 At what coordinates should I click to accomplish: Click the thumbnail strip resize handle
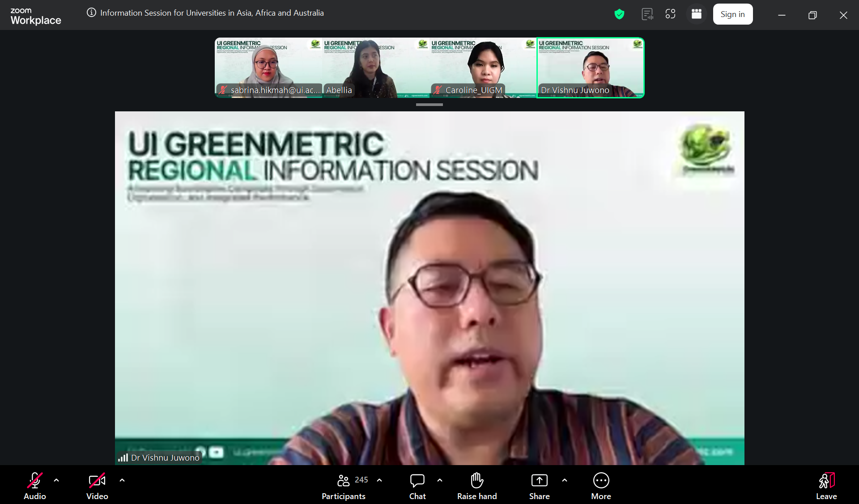(x=429, y=105)
